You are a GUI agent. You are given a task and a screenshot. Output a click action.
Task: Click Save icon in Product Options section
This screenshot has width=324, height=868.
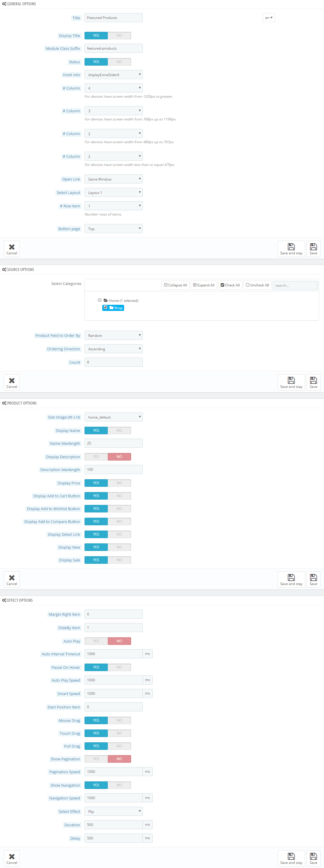click(313, 579)
